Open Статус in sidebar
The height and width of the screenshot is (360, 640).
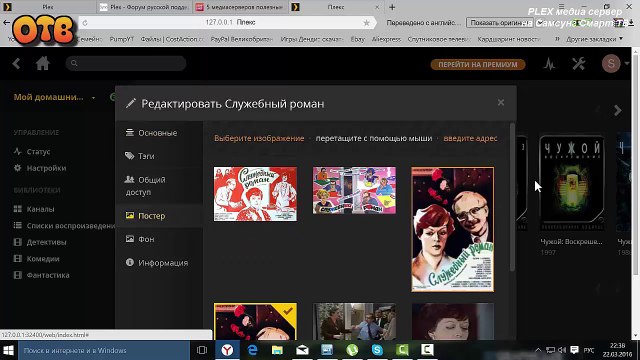coord(38,151)
